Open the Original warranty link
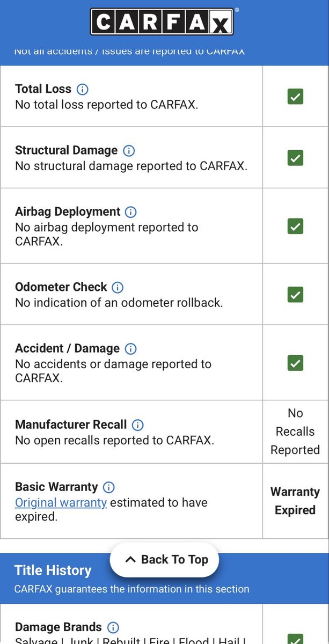The height and width of the screenshot is (644, 329). point(61,503)
